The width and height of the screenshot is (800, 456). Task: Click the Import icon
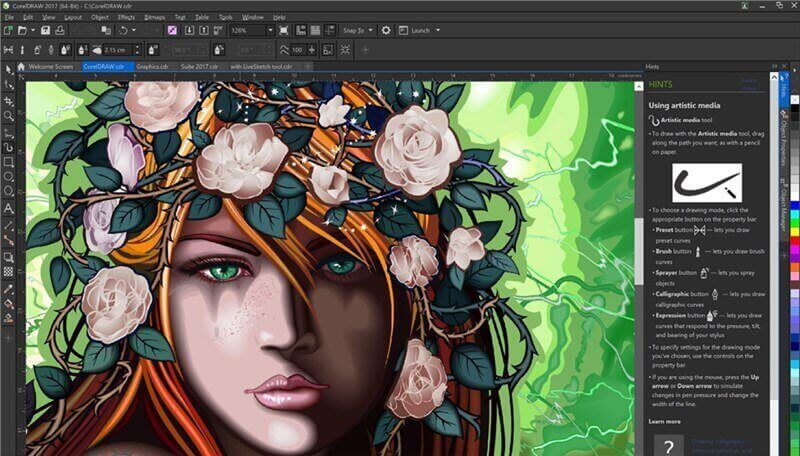189,31
